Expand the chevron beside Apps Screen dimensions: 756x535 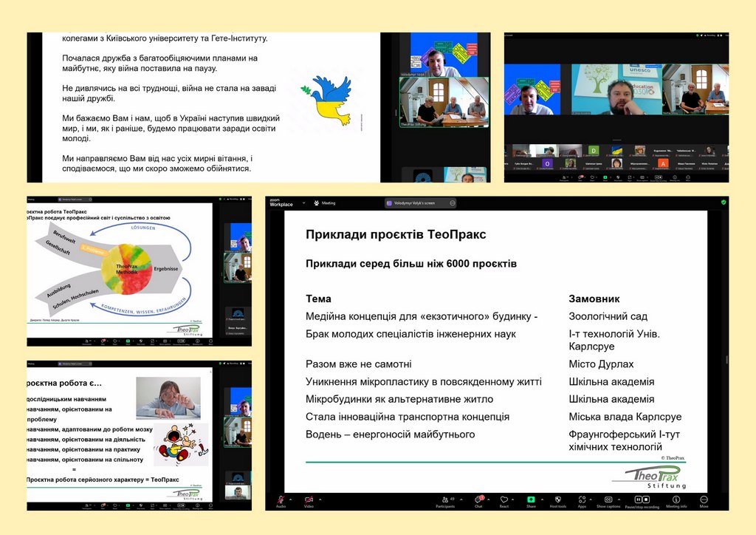click(591, 500)
